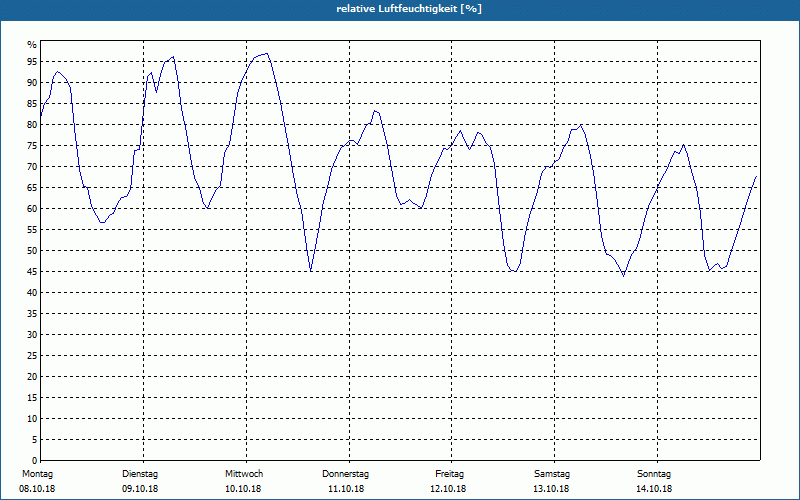Click the 75 value on the vertical axis
The image size is (800, 500).
click(32, 145)
